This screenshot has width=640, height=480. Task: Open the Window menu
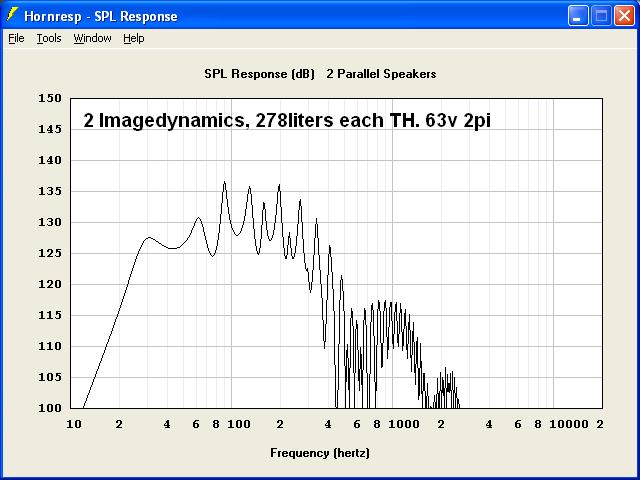(x=92, y=38)
